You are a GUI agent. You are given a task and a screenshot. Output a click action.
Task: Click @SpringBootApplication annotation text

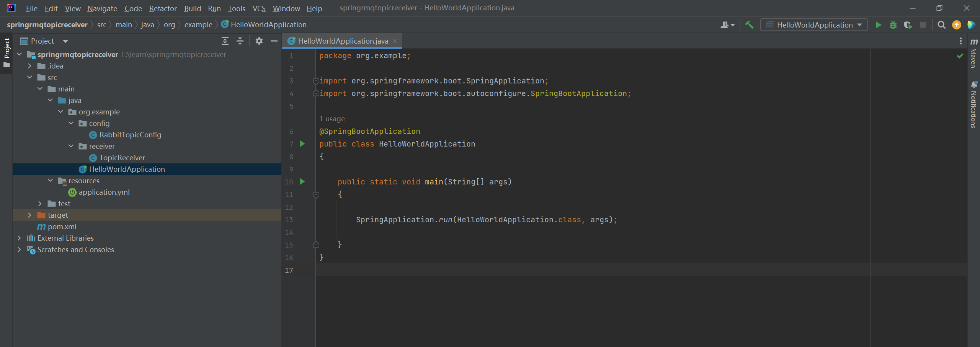pos(370,131)
